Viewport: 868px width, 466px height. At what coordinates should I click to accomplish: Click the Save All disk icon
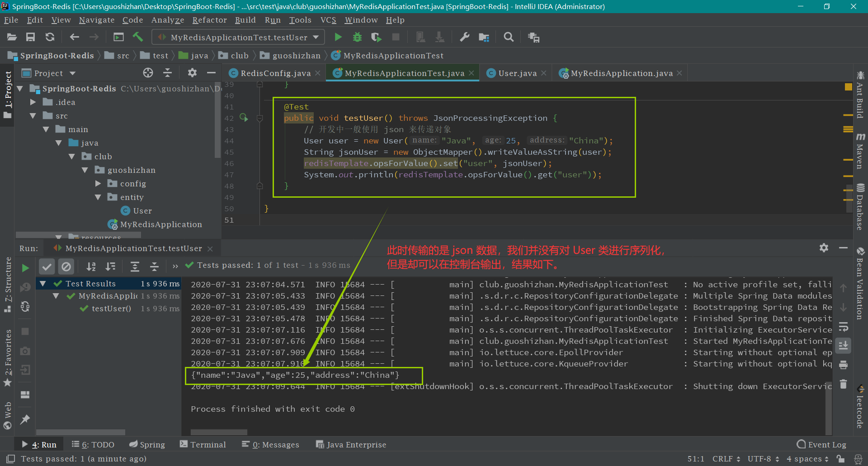(30, 37)
